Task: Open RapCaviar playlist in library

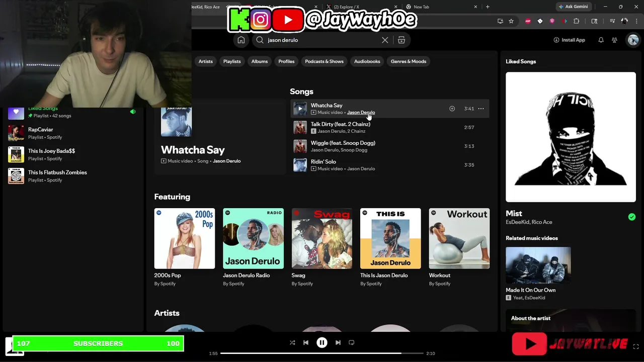Action: pyautogui.click(x=72, y=133)
